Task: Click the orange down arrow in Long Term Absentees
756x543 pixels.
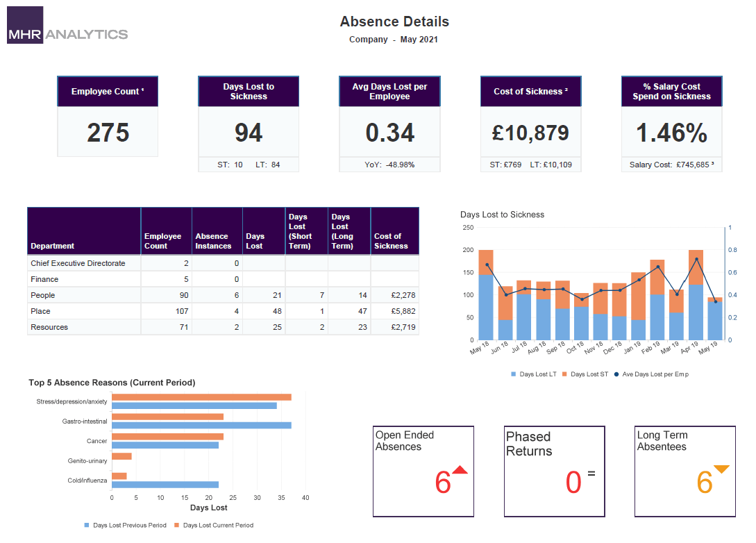Action: pyautogui.click(x=721, y=469)
